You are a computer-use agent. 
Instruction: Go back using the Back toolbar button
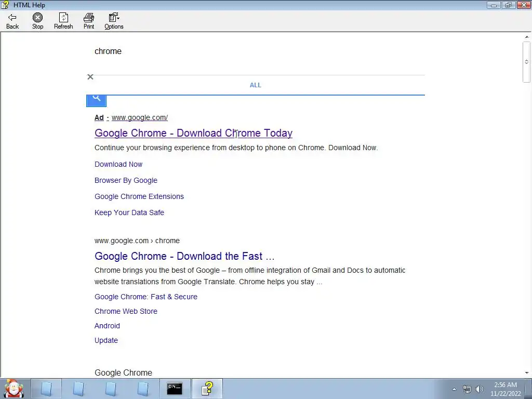click(12, 21)
